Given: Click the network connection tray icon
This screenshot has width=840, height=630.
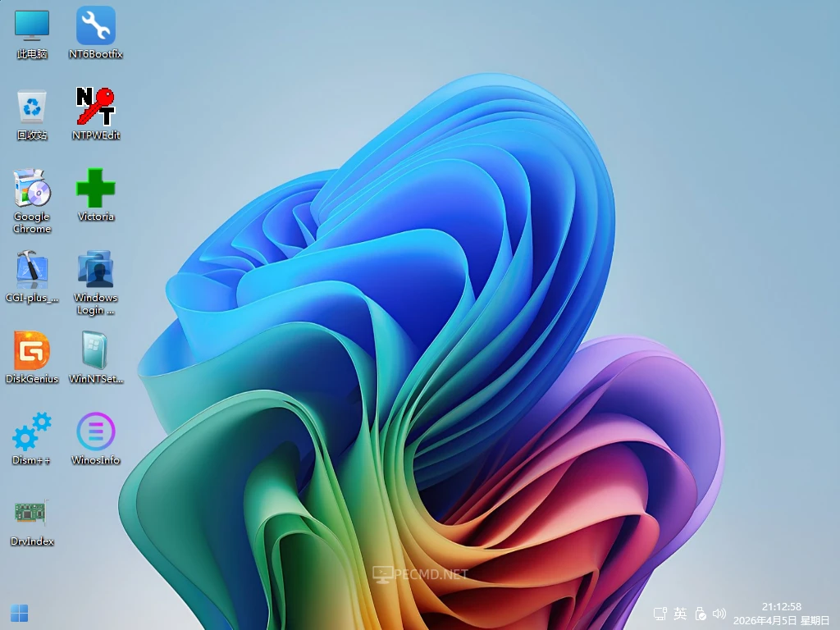Looking at the screenshot, I should pyautogui.click(x=660, y=614).
